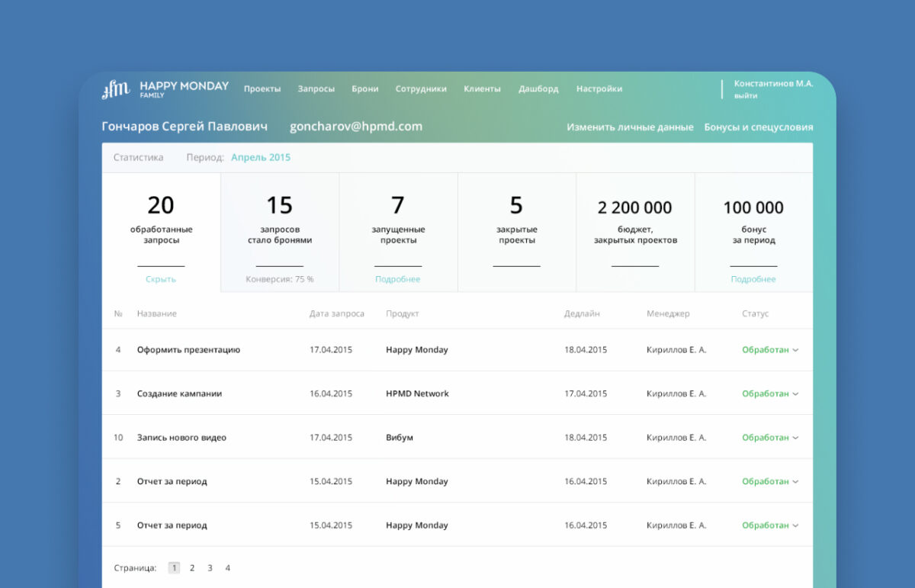Image resolution: width=915 pixels, height=588 pixels.
Task: Open the Дашборд navigation item
Action: (x=538, y=89)
